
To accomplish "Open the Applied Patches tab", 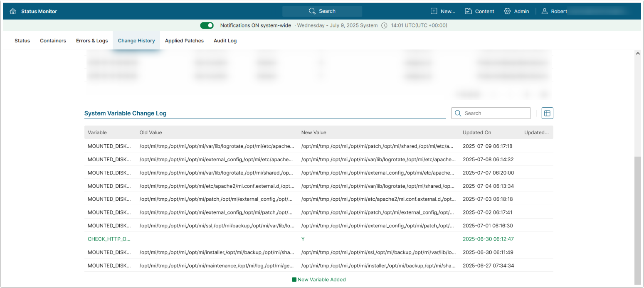I will coord(184,41).
